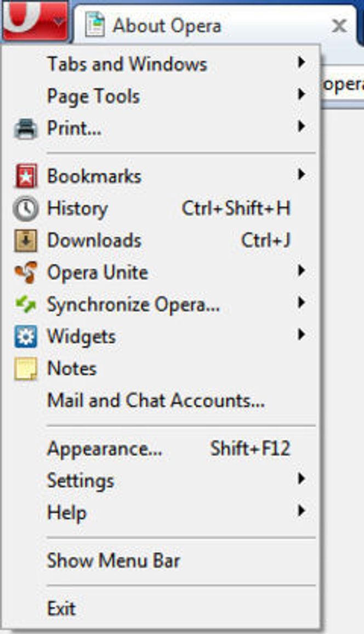Open Mail and Chat Accounts...
Viewport: 364px width, 634px height.
click(x=161, y=401)
